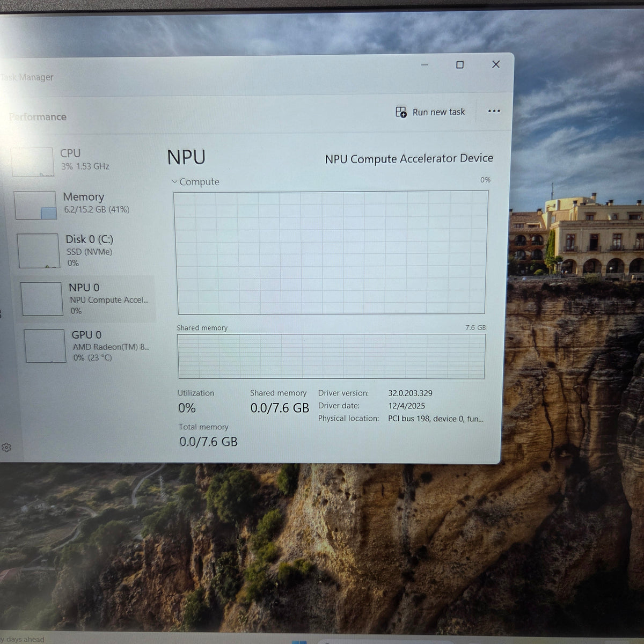Click the SSD (NVMe) disk label
The width and height of the screenshot is (644, 644).
(90, 252)
